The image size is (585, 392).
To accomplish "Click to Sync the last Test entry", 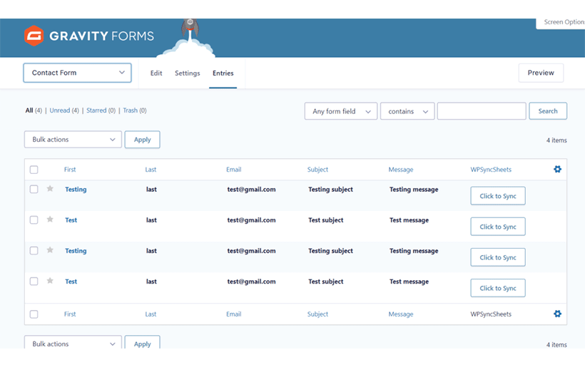I will click(498, 288).
